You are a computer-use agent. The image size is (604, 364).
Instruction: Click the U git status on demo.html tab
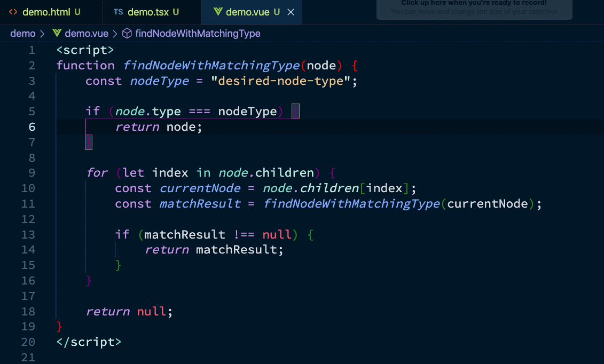pyautogui.click(x=77, y=12)
